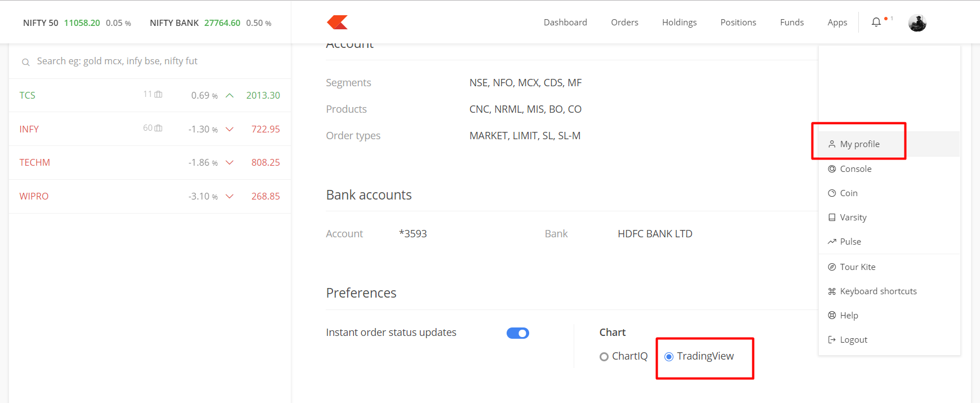
Task: Click the TCS green up arrow
Action: [x=229, y=95]
